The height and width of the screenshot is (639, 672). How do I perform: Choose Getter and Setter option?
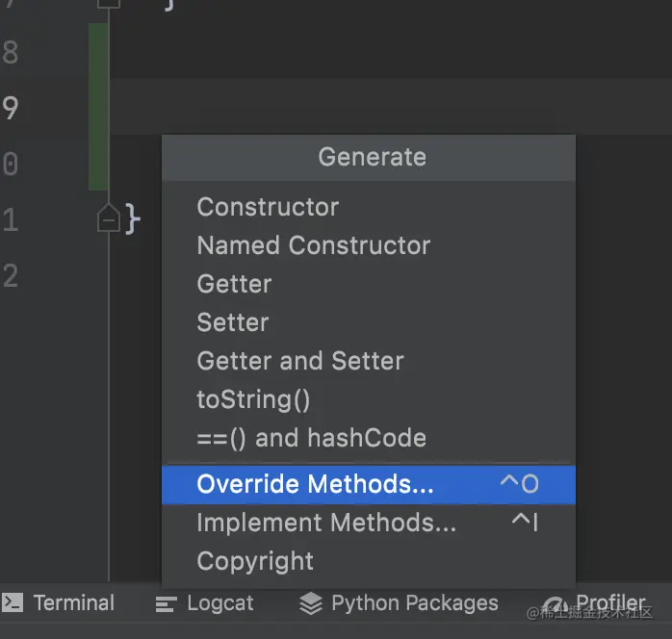tap(369, 361)
